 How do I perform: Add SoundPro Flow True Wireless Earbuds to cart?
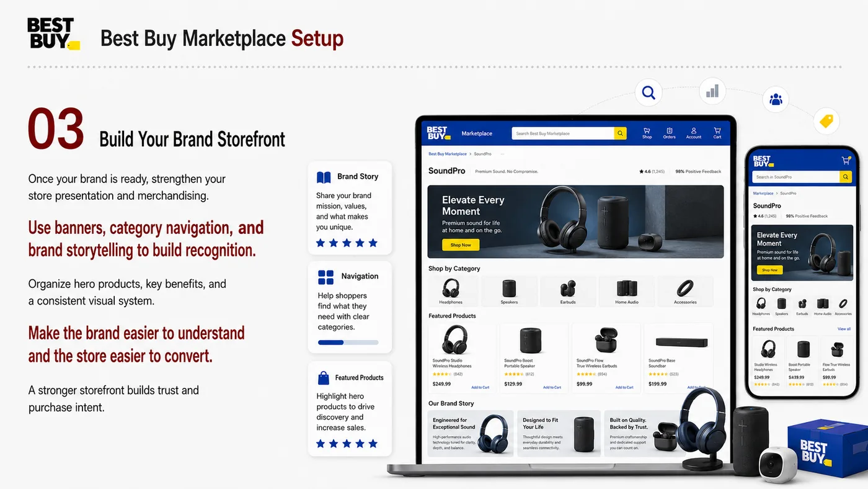(x=624, y=387)
